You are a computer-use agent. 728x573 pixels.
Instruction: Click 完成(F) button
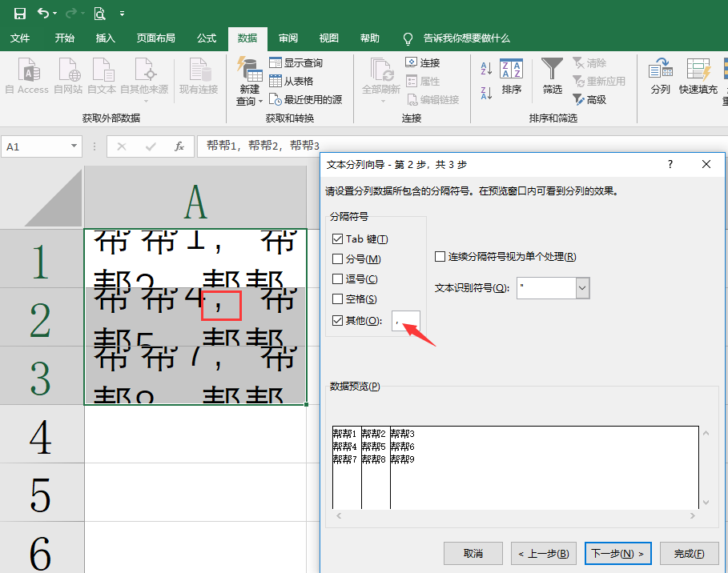(x=689, y=553)
